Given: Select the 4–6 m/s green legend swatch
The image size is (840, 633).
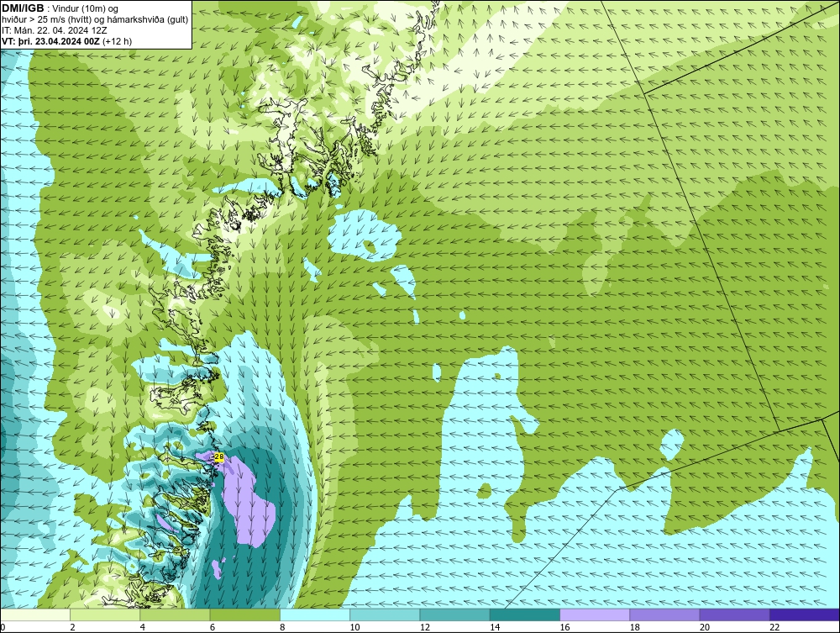Looking at the screenshot, I should tap(176, 615).
